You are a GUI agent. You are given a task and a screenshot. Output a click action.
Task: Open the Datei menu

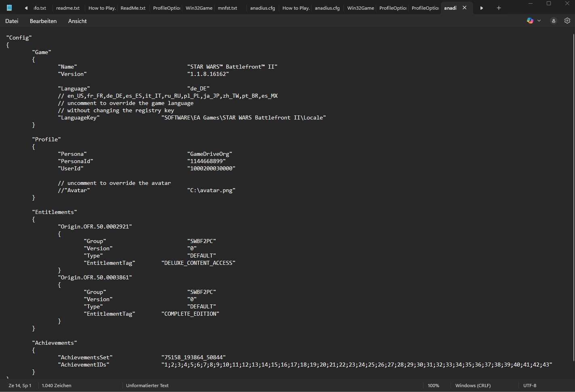pos(12,21)
